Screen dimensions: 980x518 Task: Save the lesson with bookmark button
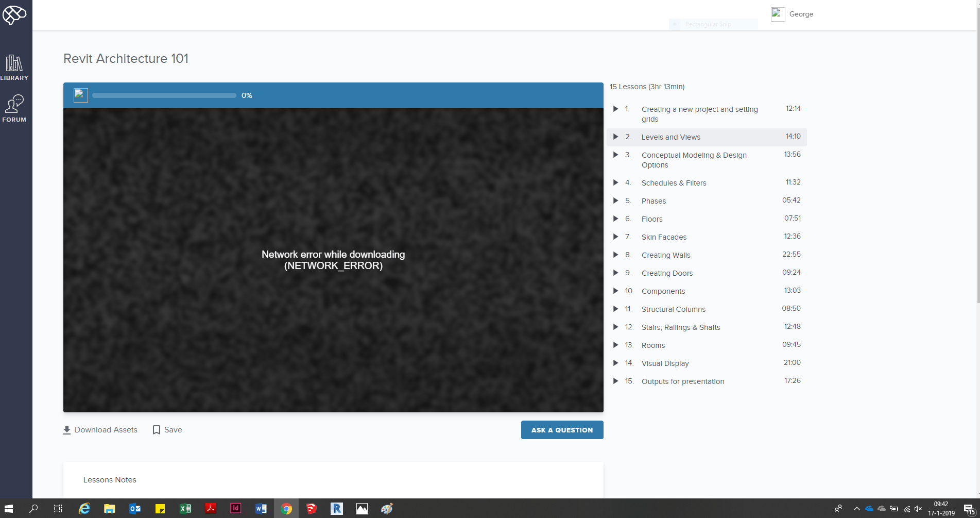tap(167, 430)
